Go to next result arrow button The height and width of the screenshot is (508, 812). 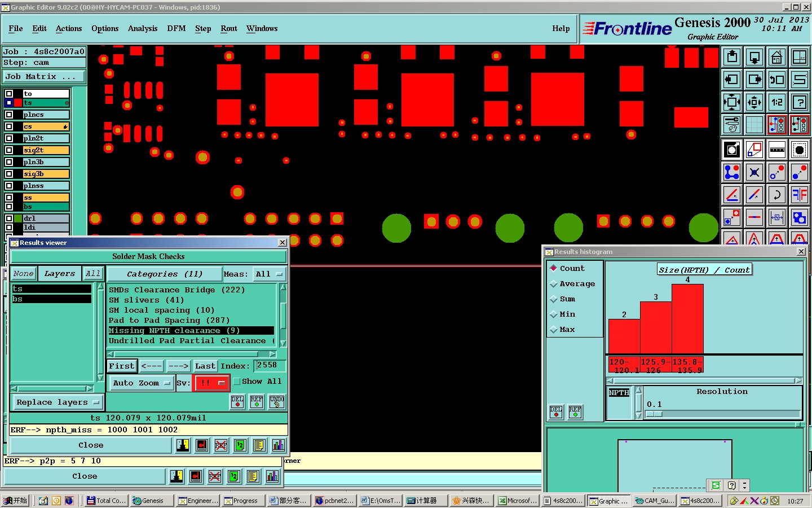pos(179,366)
